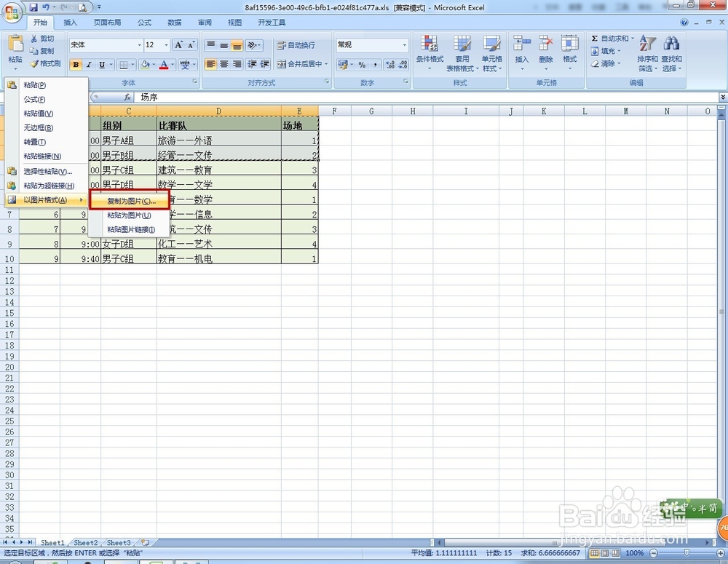Decrease font size with the small A
This screenshot has height=564, width=728.
tap(191, 45)
